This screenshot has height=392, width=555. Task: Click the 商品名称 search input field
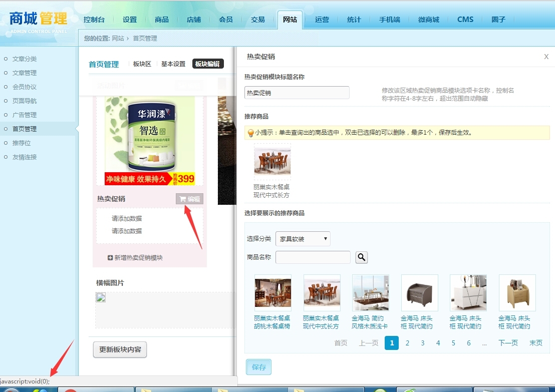click(x=313, y=257)
